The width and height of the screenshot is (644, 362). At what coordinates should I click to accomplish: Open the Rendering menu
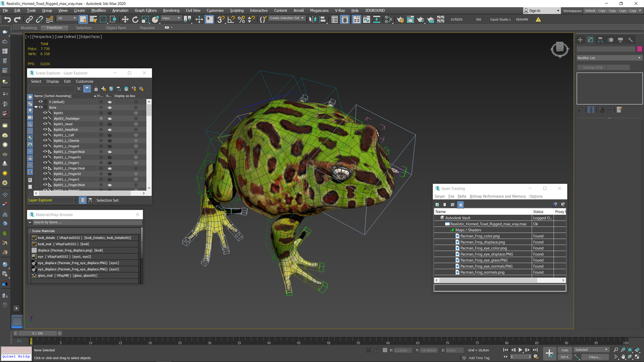tap(171, 11)
